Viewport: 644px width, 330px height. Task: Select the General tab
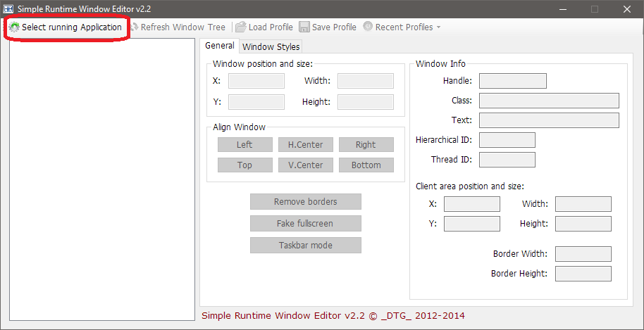(x=219, y=46)
